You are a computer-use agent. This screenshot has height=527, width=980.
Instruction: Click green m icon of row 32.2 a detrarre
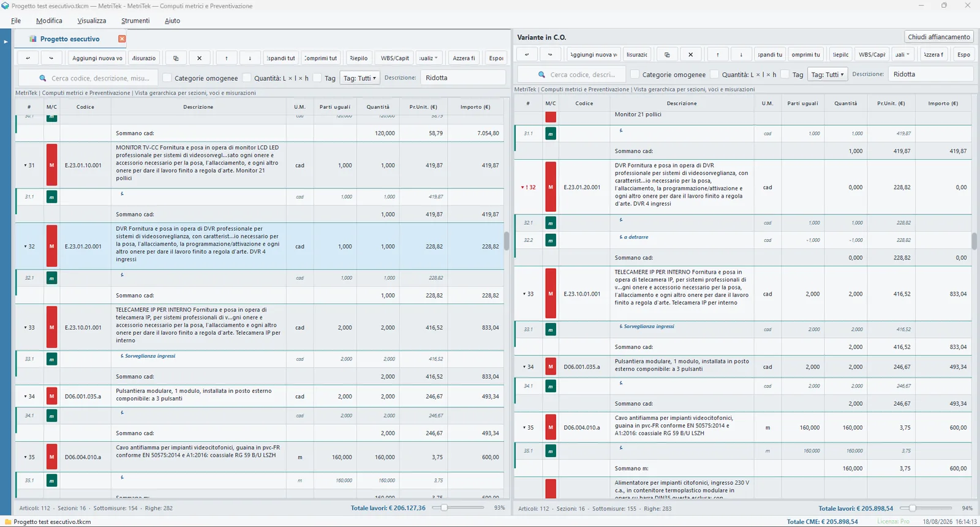click(x=551, y=241)
